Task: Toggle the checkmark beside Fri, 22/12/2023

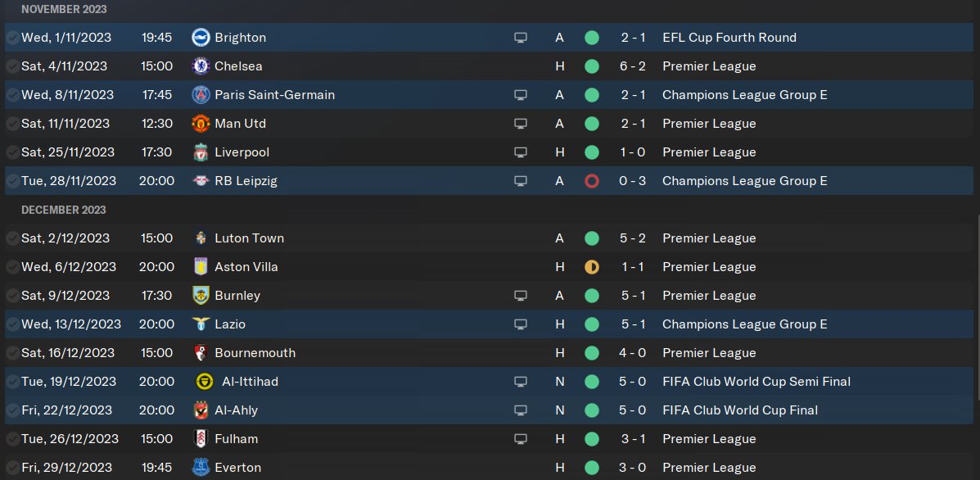Action: click(x=12, y=410)
